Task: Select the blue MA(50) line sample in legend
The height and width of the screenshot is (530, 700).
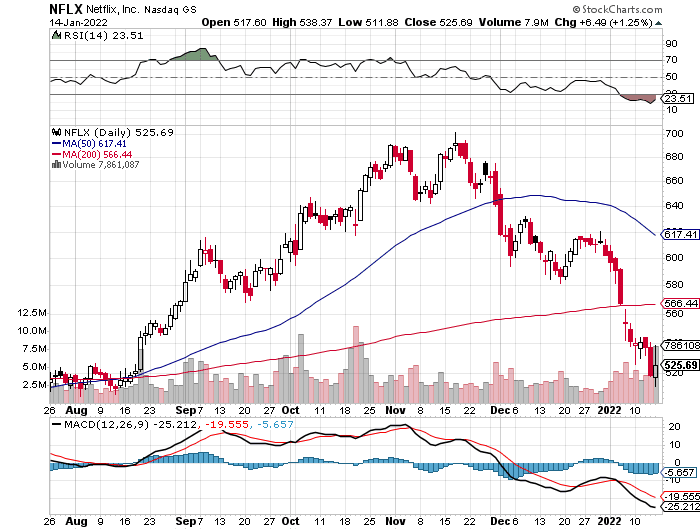Action: 57,144
